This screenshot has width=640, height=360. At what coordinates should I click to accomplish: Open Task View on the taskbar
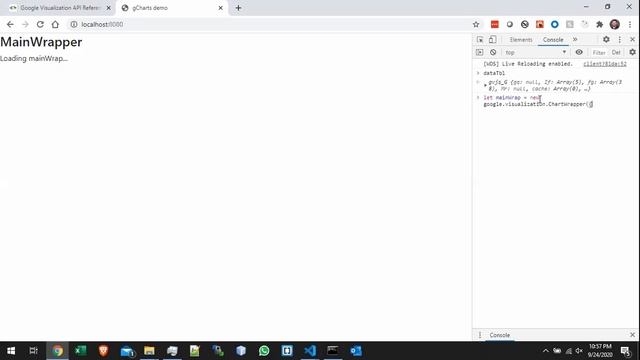[x=33, y=351]
